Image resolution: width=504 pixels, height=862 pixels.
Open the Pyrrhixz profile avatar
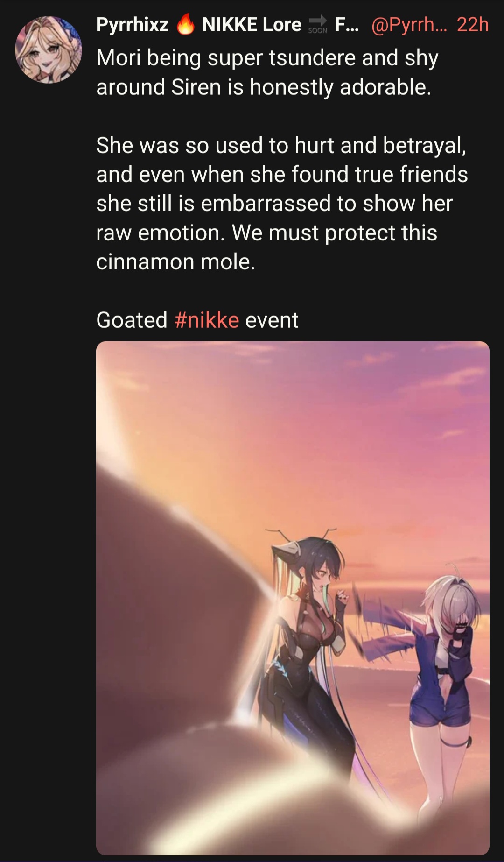pos(49,50)
